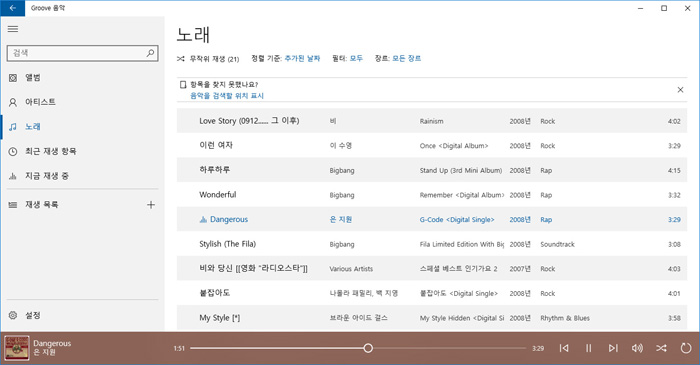Select the 비와 당신 song
This screenshot has width=700, height=365.
[432, 269]
